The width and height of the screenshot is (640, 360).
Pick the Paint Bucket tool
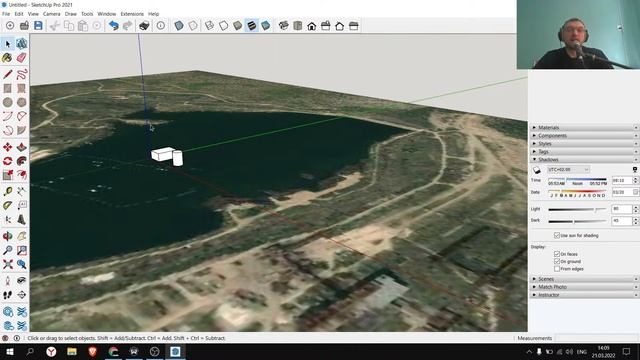pyautogui.click(x=8, y=58)
